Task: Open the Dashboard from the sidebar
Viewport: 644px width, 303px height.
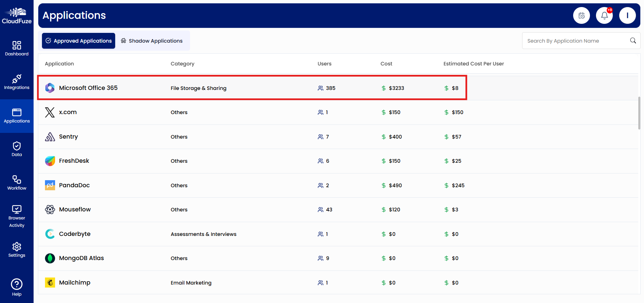Action: pyautogui.click(x=16, y=48)
